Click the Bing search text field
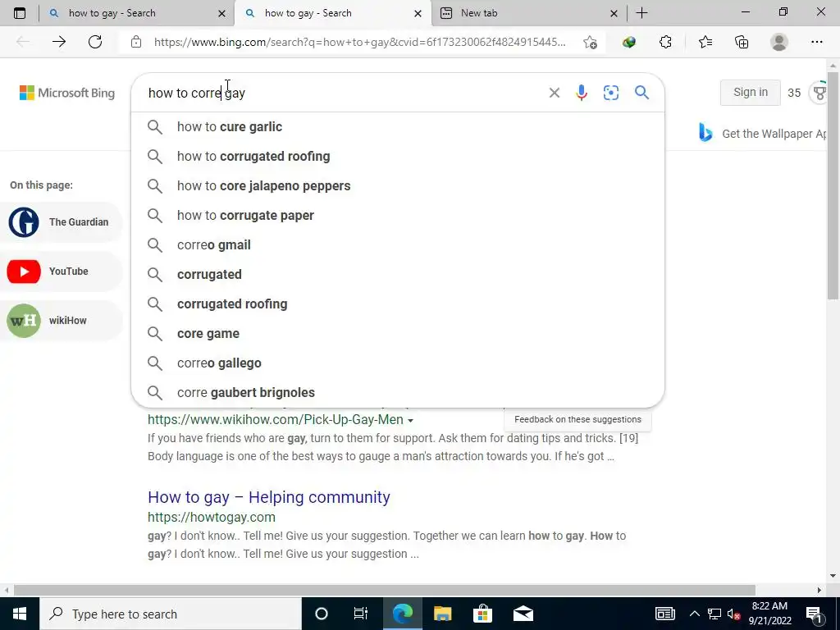The image size is (840, 630). [343, 93]
